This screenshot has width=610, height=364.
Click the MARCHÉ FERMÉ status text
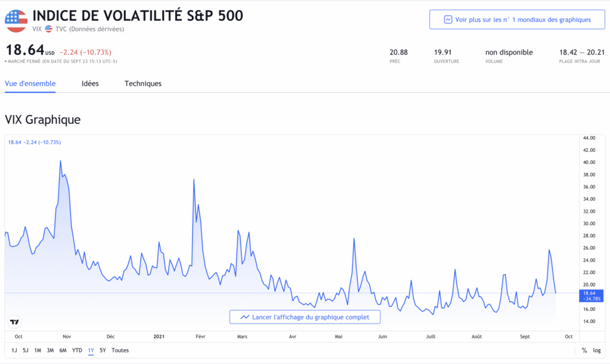61,61
